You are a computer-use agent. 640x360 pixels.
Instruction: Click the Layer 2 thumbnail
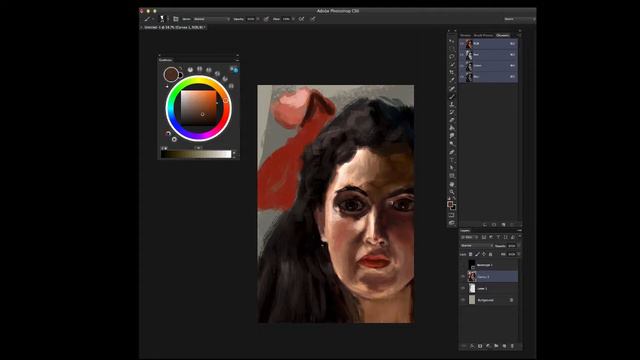[472, 276]
